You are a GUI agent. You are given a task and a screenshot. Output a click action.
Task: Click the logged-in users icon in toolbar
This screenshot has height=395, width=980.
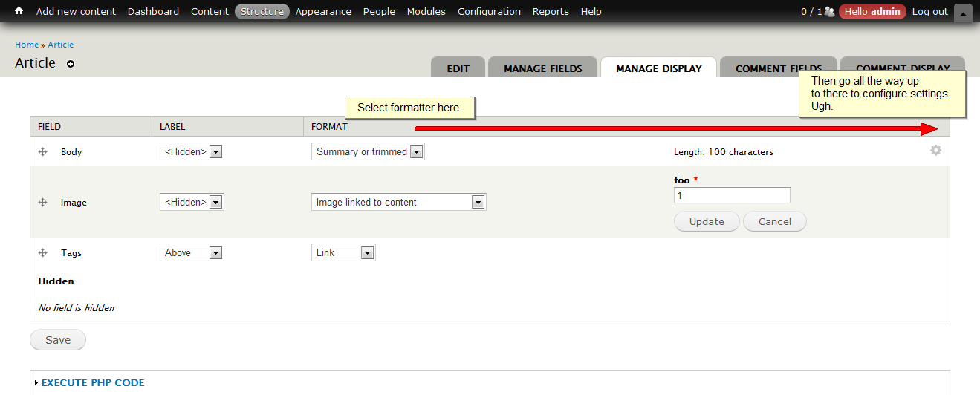[x=829, y=11]
